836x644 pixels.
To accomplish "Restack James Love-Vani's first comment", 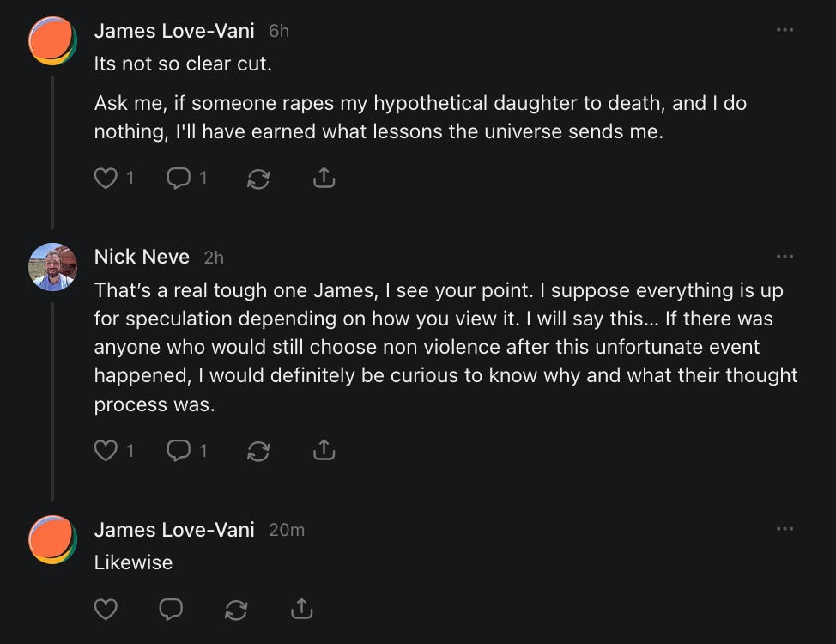I will [258, 179].
